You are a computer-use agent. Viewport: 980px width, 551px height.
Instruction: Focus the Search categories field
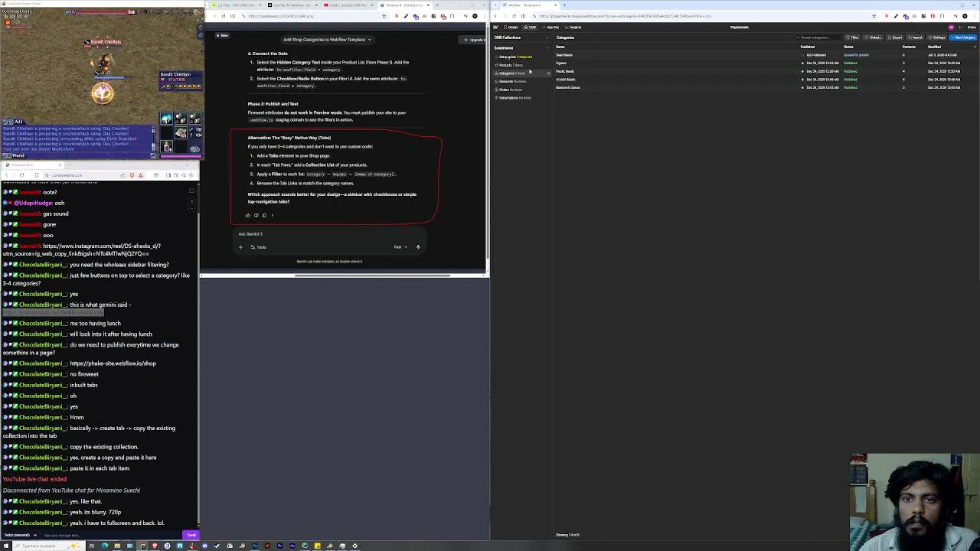[x=818, y=37]
